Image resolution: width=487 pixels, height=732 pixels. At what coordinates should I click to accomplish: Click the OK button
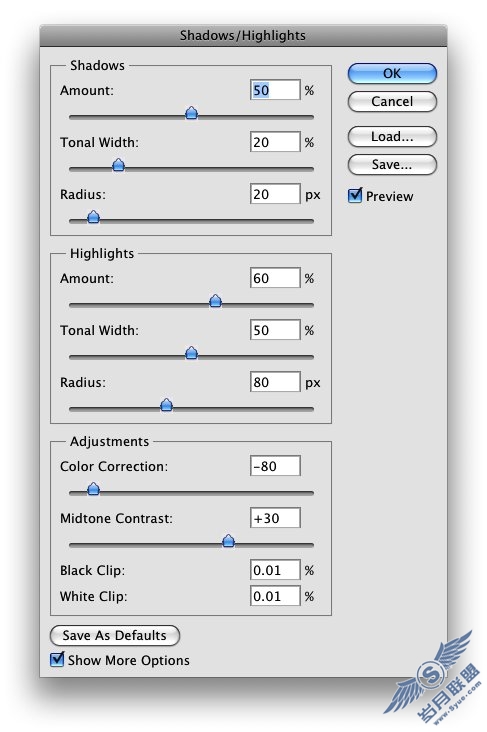(x=392, y=73)
